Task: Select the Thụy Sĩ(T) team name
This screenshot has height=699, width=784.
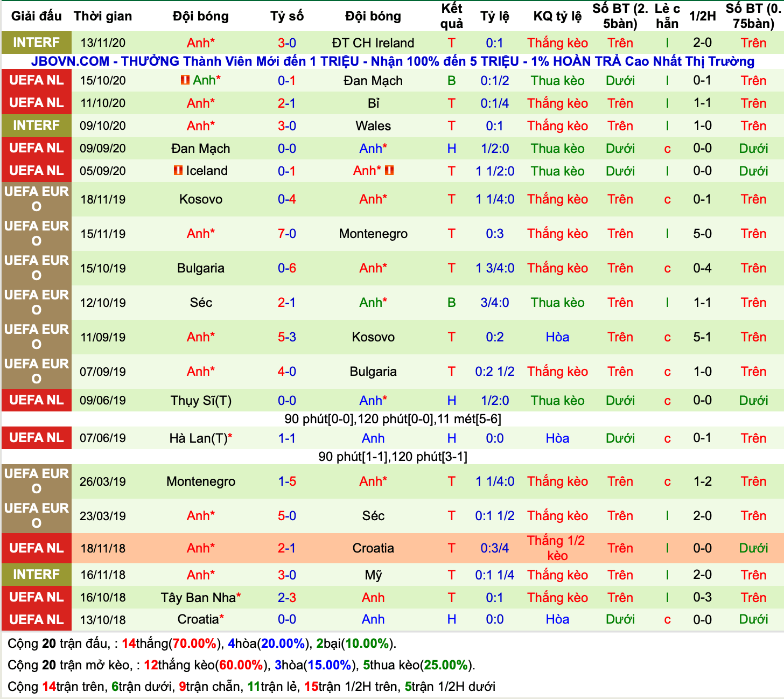Action: [201, 401]
